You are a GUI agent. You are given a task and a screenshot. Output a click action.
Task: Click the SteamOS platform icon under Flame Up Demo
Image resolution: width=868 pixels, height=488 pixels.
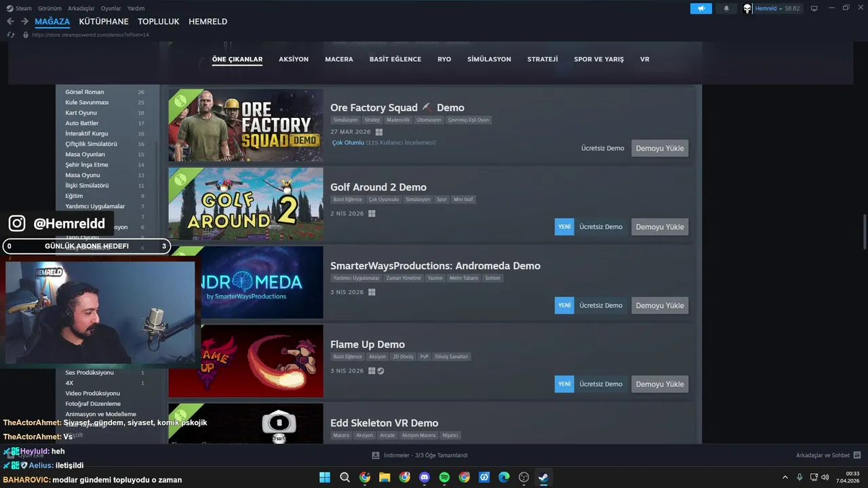click(x=380, y=371)
